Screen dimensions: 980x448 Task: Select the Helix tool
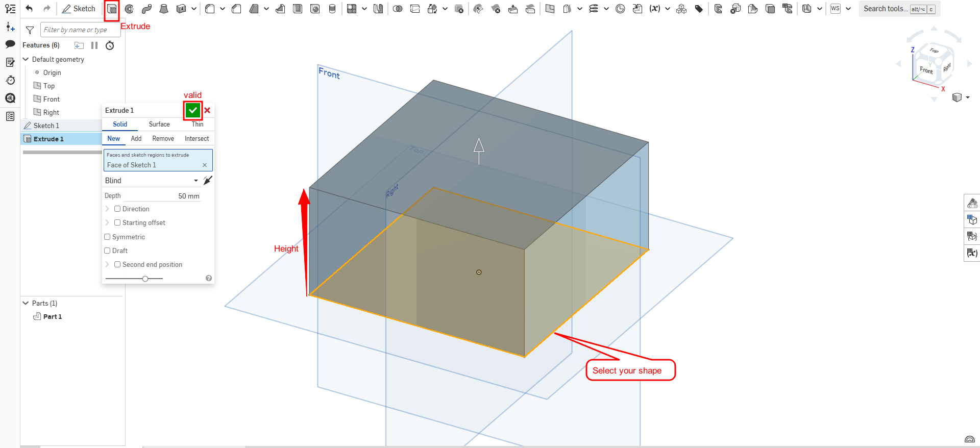(x=594, y=9)
